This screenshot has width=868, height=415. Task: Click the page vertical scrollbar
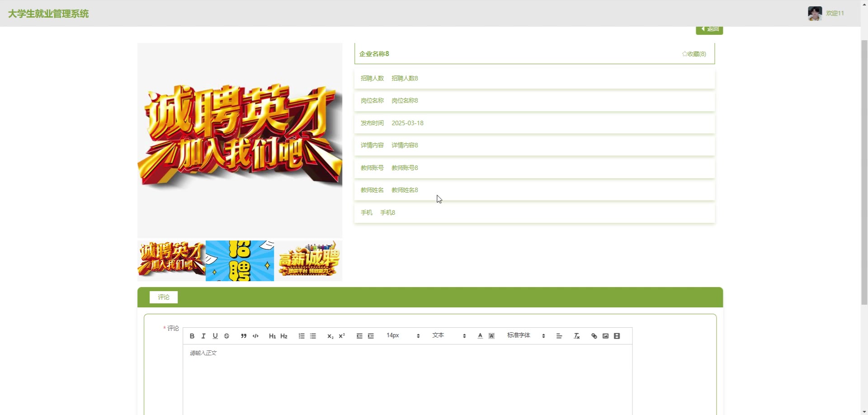click(x=864, y=172)
